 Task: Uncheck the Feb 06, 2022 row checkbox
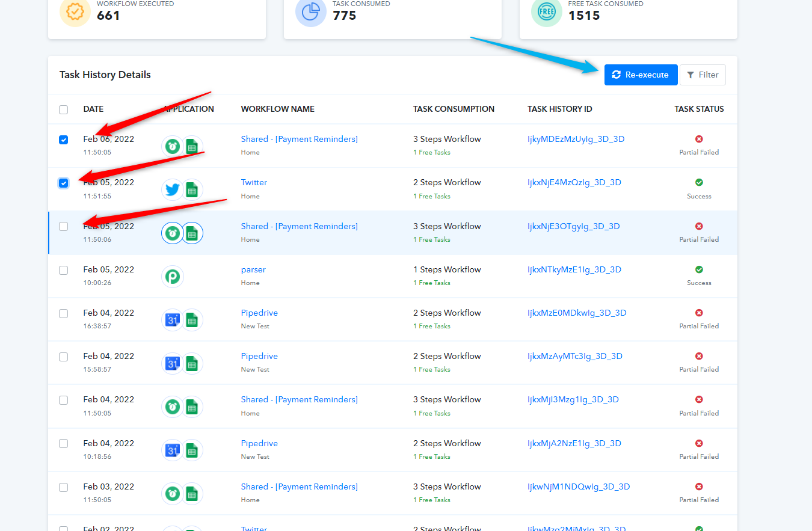(64, 140)
